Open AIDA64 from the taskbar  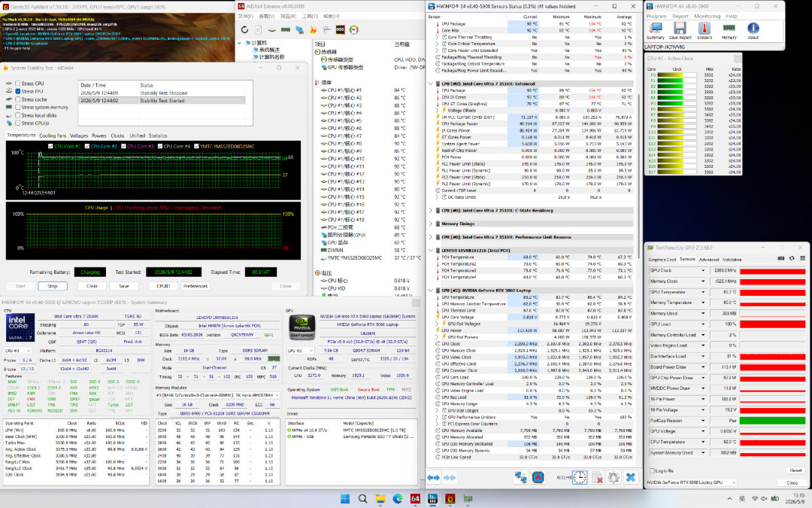click(415, 499)
